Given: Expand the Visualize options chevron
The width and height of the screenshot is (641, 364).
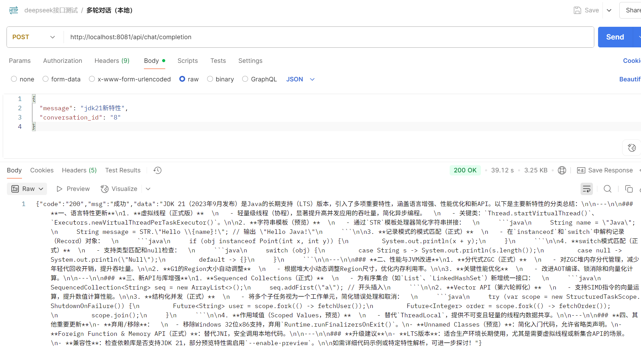Looking at the screenshot, I should pyautogui.click(x=148, y=189).
